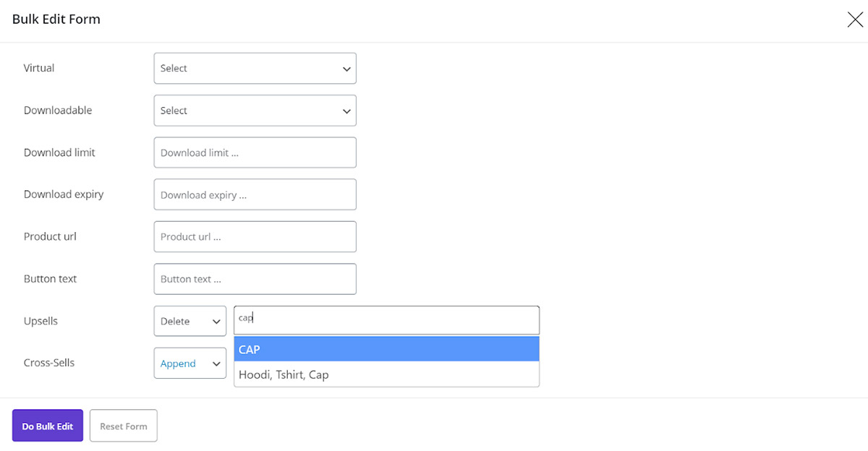Open the Virtual select dropdown
The width and height of the screenshot is (868, 451).
[x=255, y=69]
